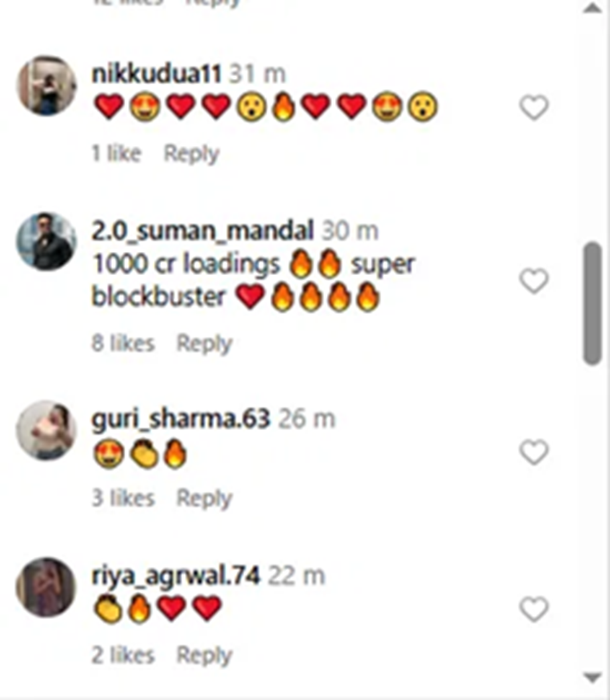
Task: Open the guri_sharma.63 username link
Action: pos(180,419)
